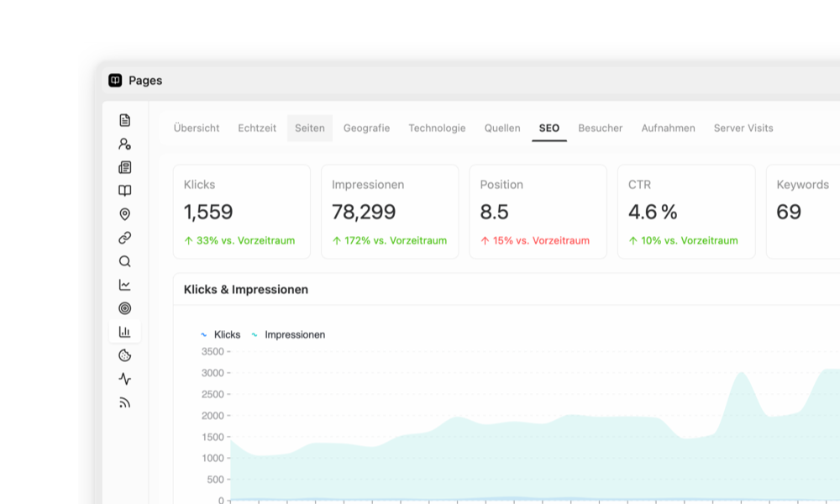The image size is (840, 504).
Task: Toggle Impressionen series in chart legend
Action: tap(288, 335)
